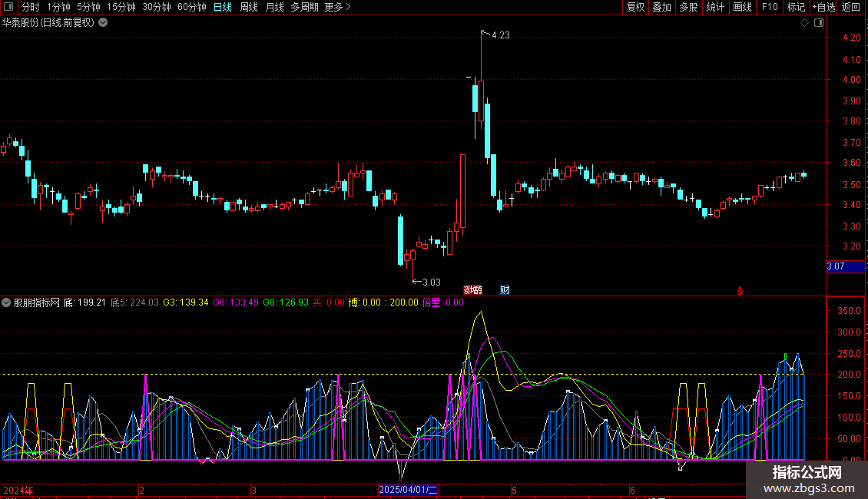Open the 统计 statistics tool
The image size is (868, 499).
(715, 7)
